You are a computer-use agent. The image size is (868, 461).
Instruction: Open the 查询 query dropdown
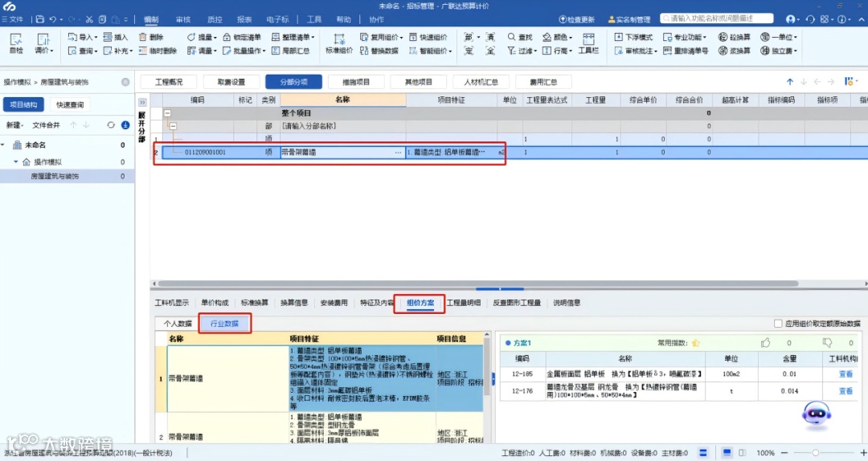tap(82, 51)
